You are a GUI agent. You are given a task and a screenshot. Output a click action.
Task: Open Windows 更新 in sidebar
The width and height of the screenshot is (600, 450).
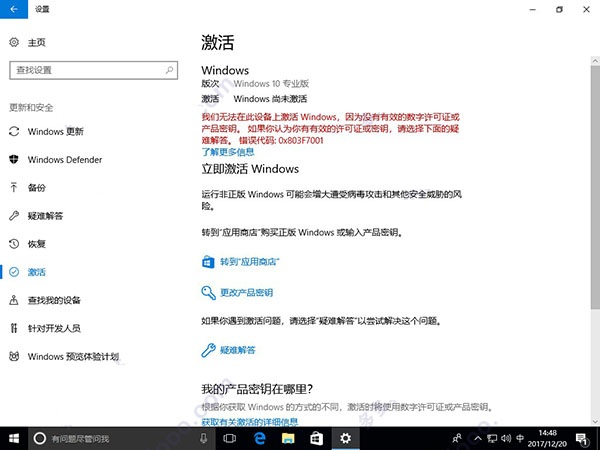55,132
